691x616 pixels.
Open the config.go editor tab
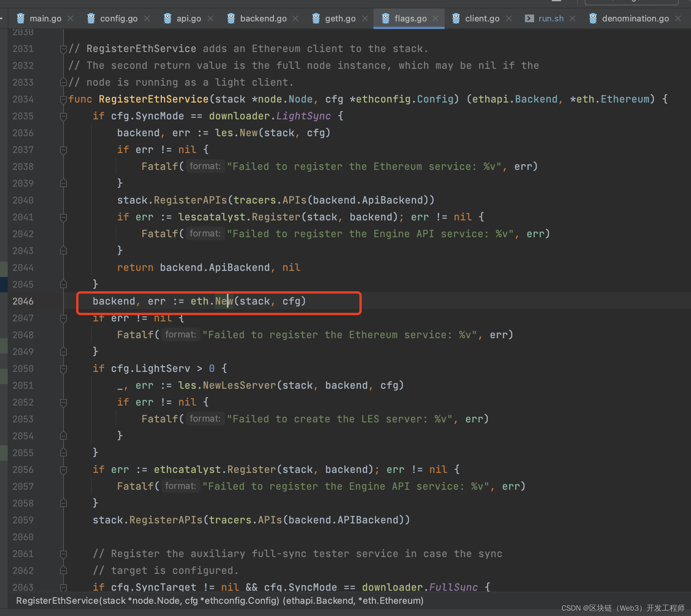point(119,18)
